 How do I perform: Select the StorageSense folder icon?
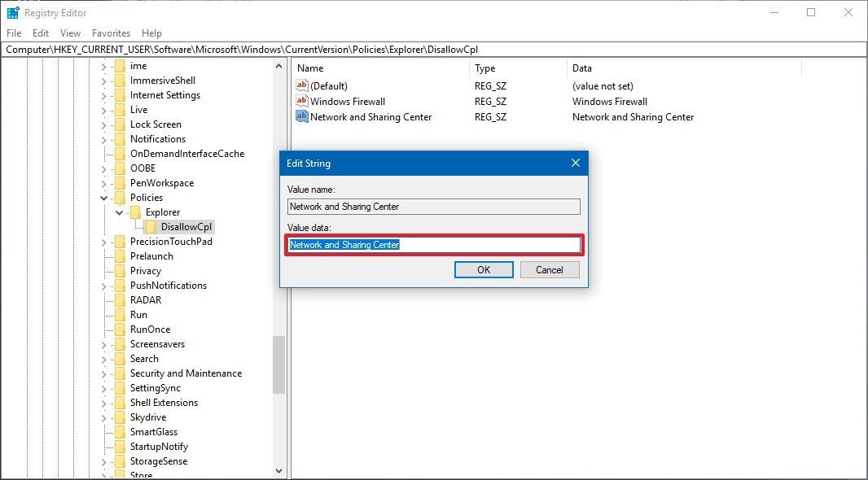coord(119,460)
